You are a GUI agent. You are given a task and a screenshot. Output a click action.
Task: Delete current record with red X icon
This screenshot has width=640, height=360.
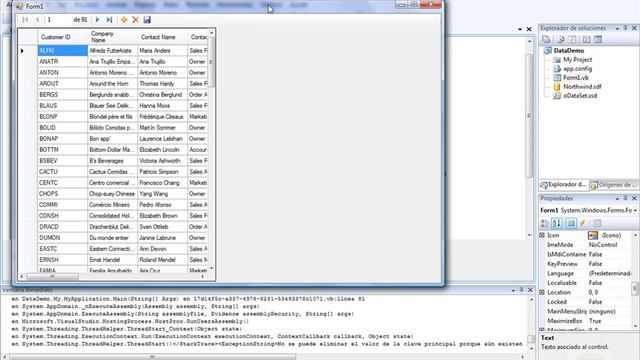[136, 20]
